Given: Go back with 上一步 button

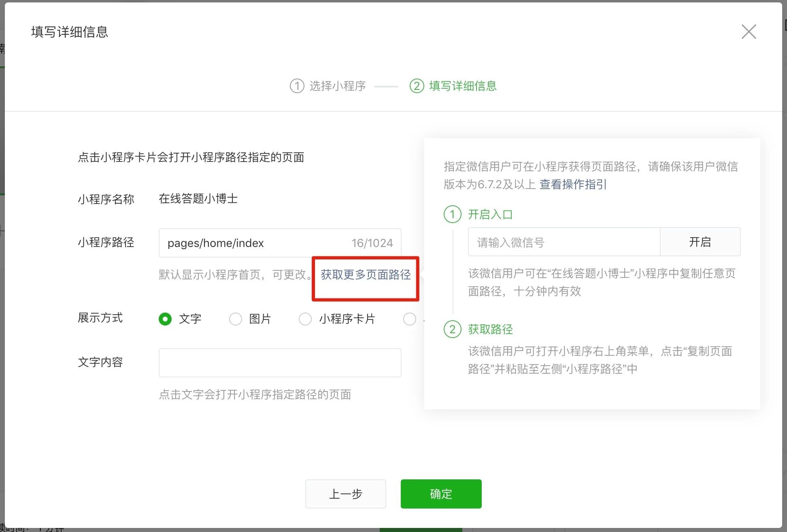Looking at the screenshot, I should pos(345,494).
